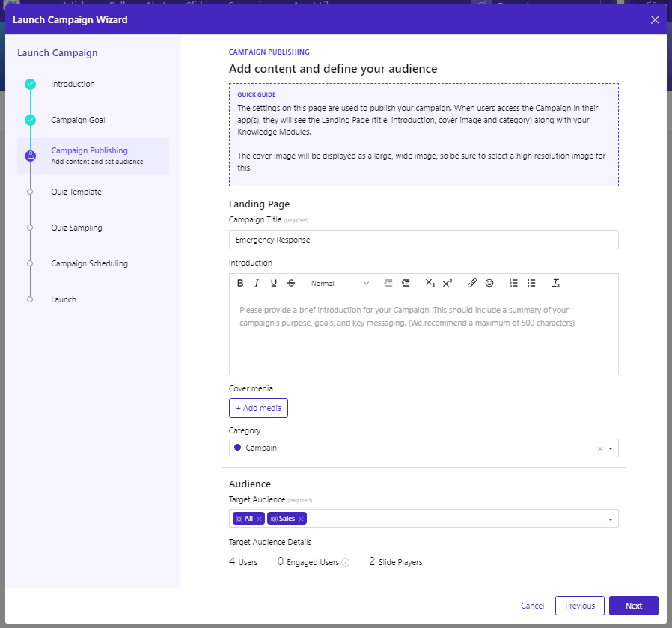Click the Next button
Image resolution: width=672 pixels, height=628 pixels.
pos(633,606)
